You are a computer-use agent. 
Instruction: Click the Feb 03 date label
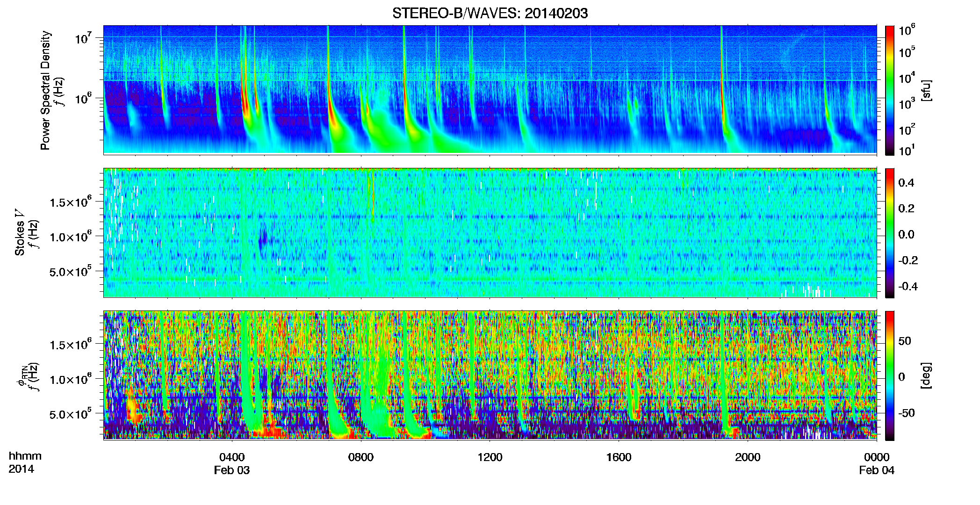coord(232,470)
